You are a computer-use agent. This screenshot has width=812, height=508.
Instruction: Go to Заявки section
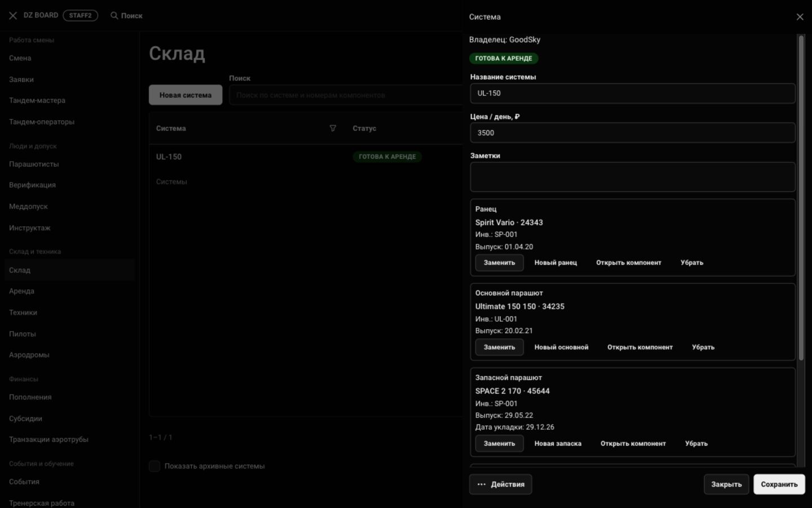point(21,80)
